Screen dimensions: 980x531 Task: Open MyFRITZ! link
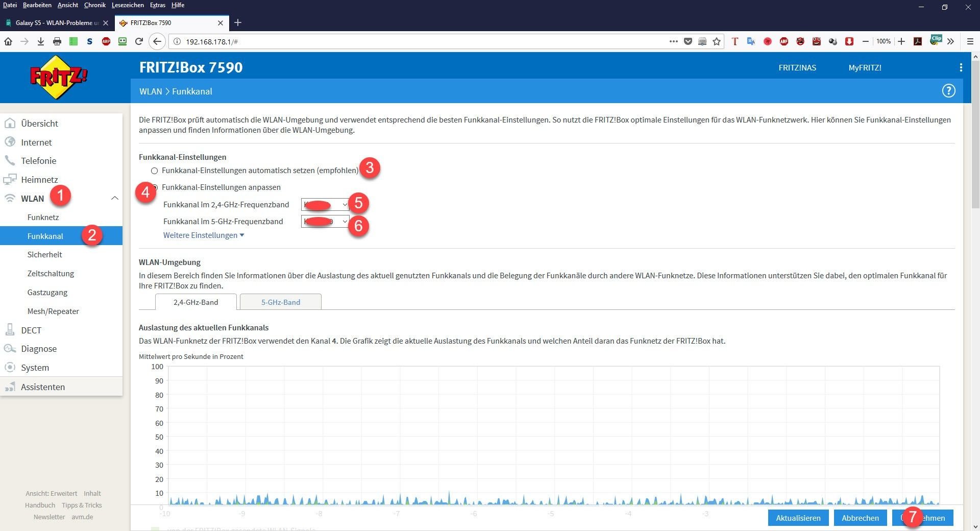pos(865,67)
